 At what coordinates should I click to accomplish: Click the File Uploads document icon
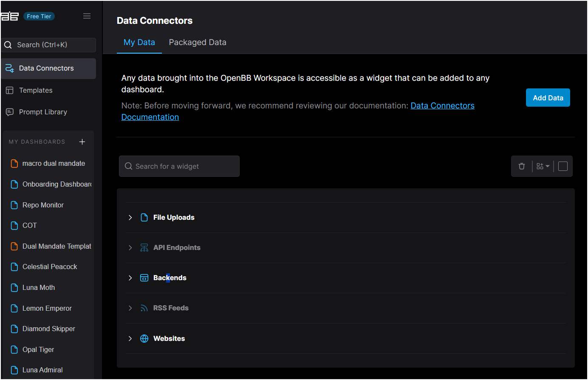click(144, 218)
